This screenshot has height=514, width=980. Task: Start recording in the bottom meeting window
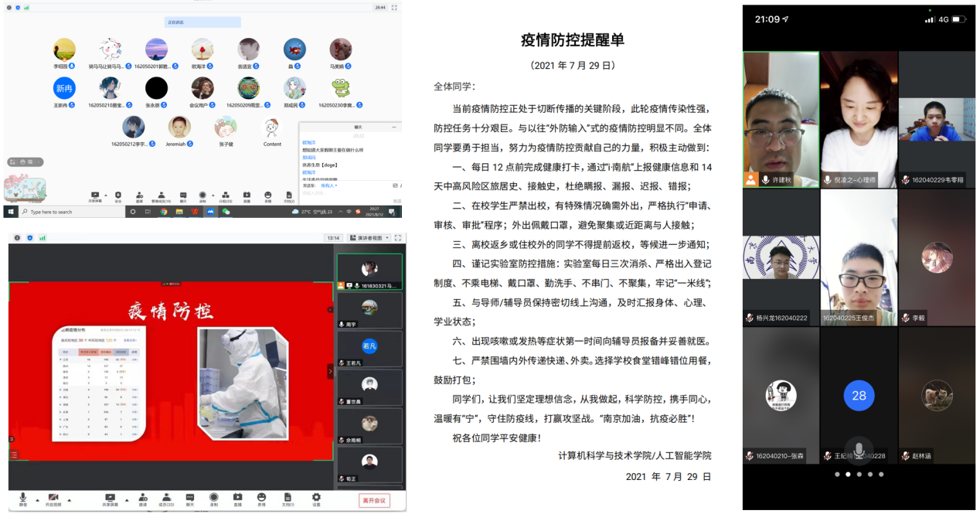coord(213,499)
